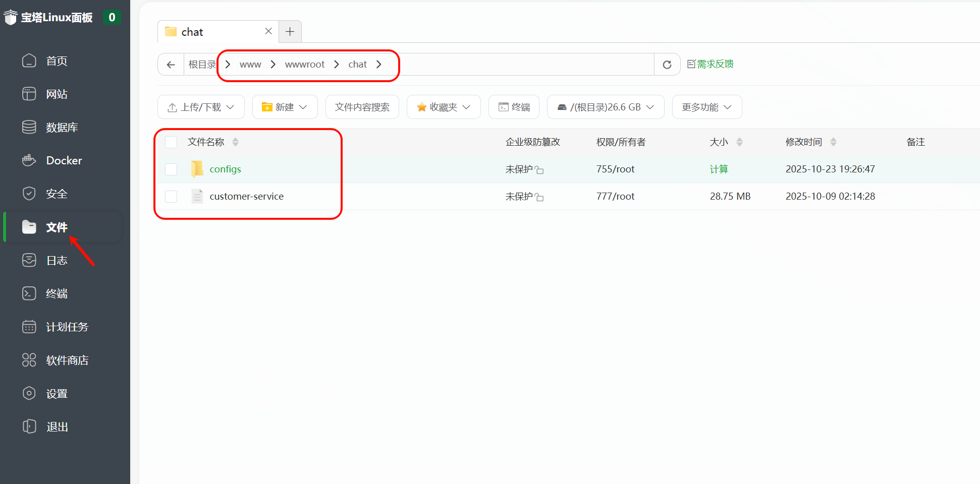Sort by file name arrows
This screenshot has height=484, width=980.
click(x=235, y=142)
